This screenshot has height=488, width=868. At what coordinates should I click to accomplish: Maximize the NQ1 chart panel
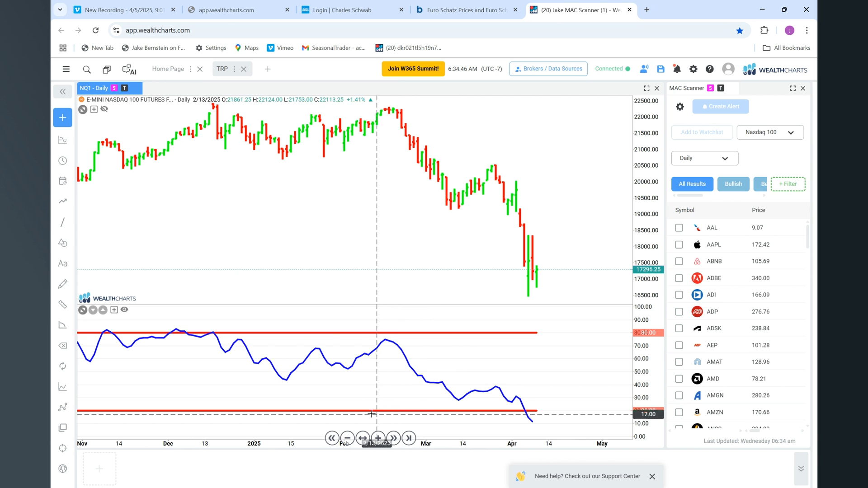tap(646, 88)
